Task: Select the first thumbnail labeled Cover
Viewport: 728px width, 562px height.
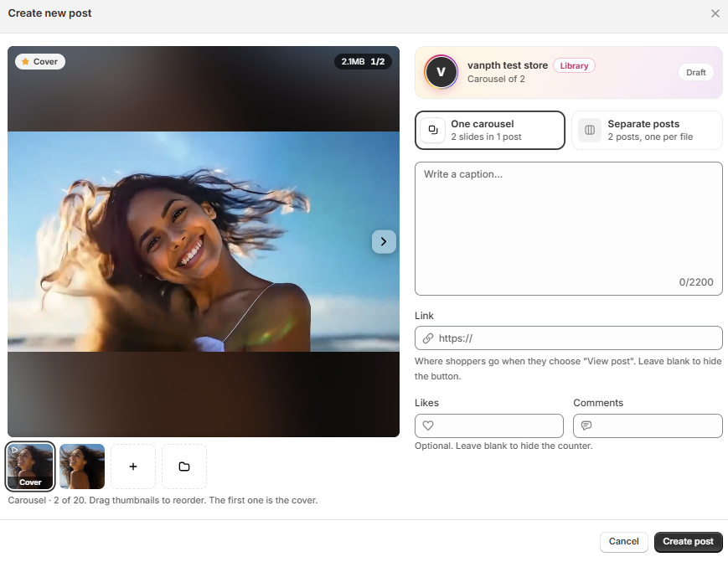Action: click(30, 467)
